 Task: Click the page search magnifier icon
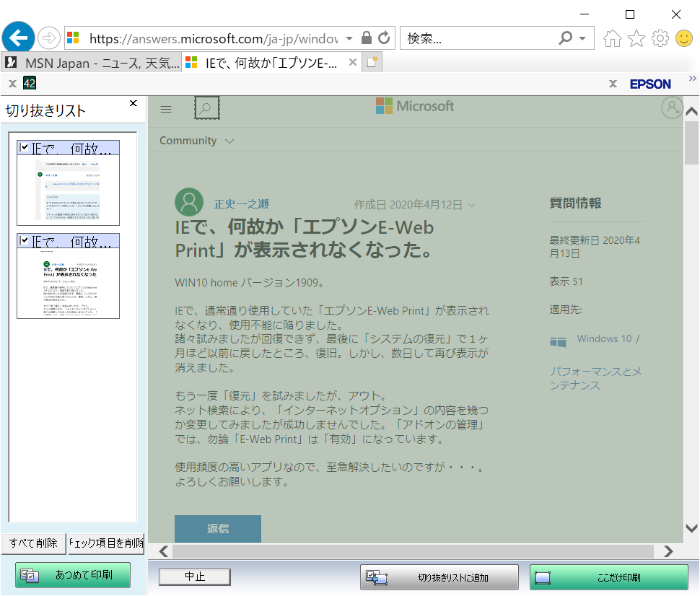[x=206, y=108]
